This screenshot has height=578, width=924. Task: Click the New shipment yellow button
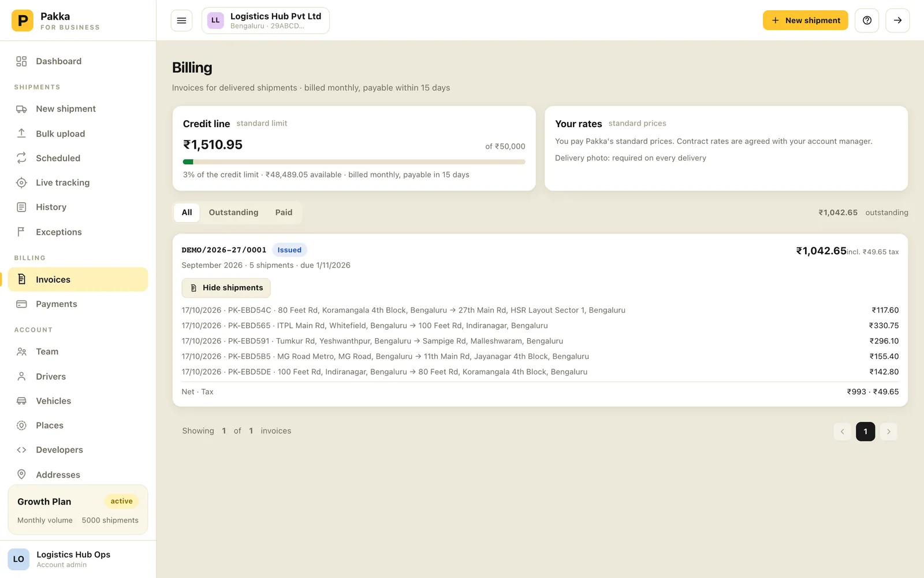click(x=805, y=20)
